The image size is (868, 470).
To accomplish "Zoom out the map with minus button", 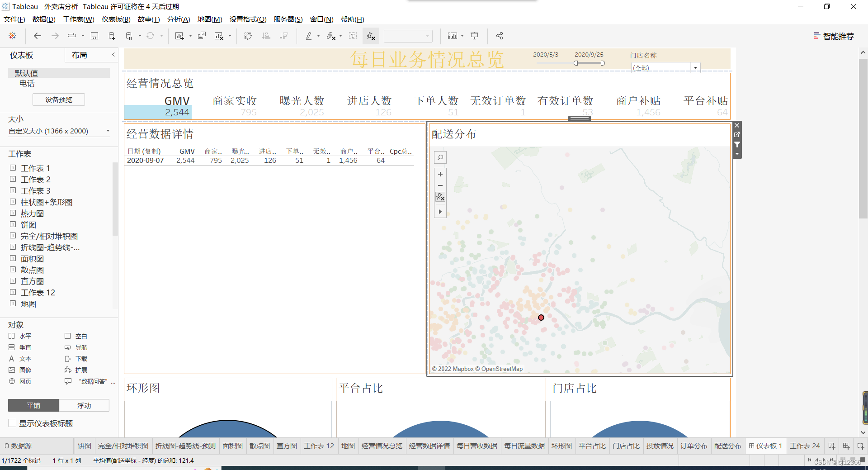I will [x=440, y=185].
